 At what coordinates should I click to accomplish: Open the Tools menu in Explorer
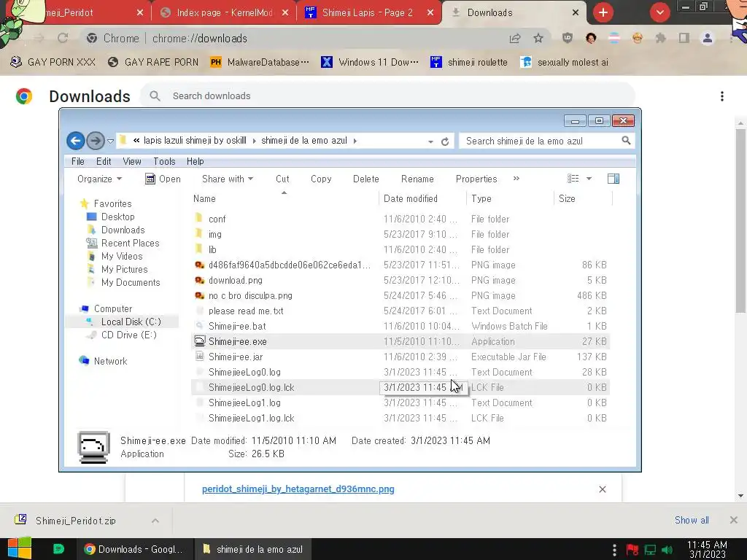pos(164,161)
